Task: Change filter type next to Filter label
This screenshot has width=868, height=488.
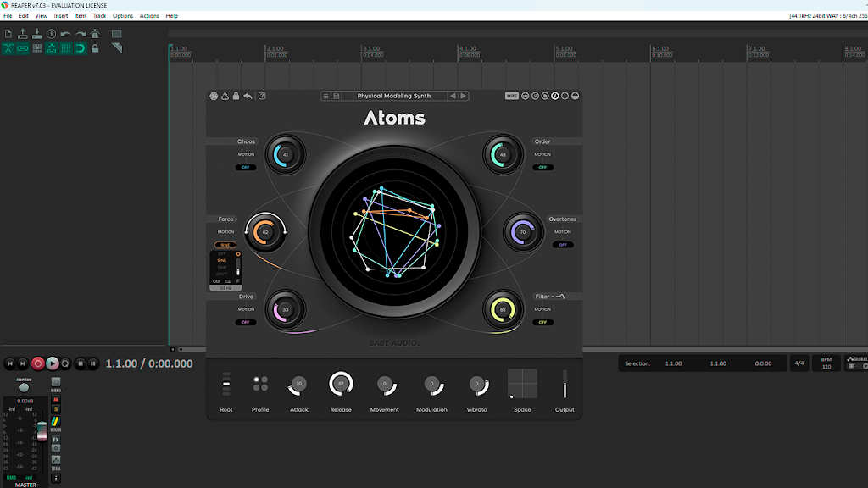Action: coord(560,297)
